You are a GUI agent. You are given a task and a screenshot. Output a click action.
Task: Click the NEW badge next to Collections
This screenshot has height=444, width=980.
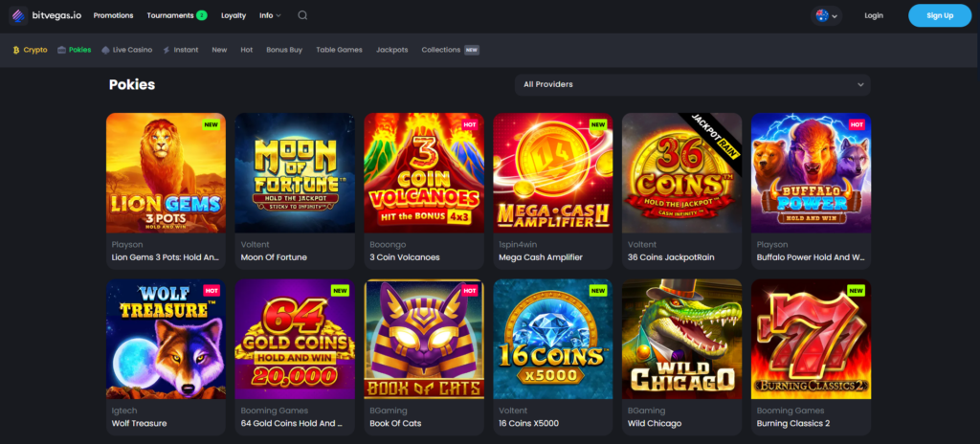472,50
